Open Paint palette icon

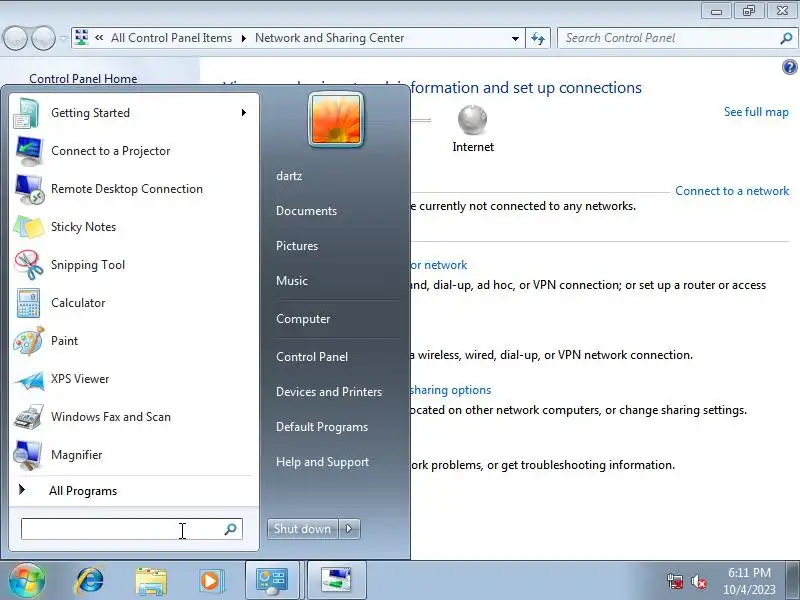(x=29, y=341)
